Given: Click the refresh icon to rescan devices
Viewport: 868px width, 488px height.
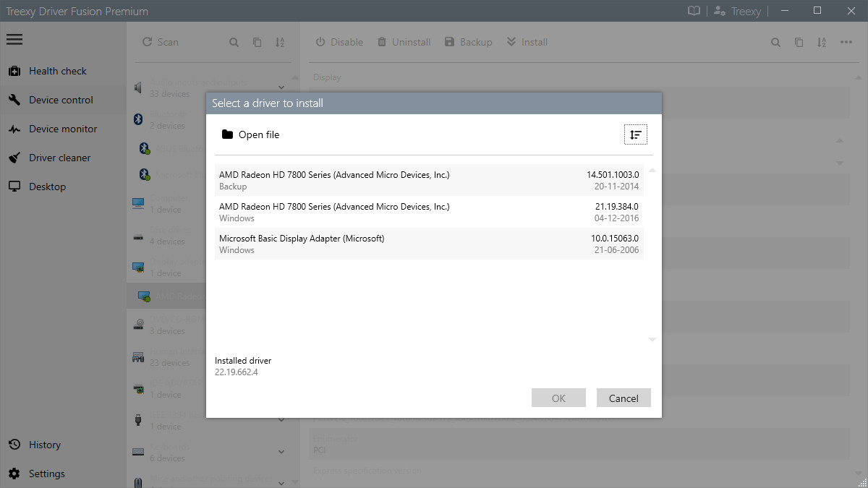Looking at the screenshot, I should pos(147,42).
